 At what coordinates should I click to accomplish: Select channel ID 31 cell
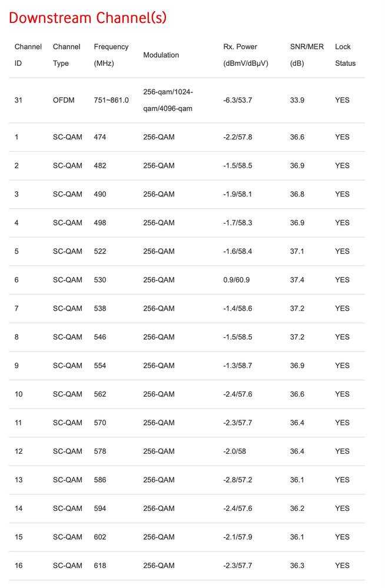(x=18, y=100)
